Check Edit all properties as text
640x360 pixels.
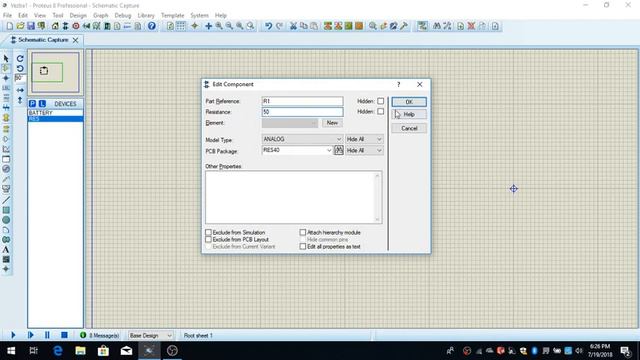pos(302,247)
